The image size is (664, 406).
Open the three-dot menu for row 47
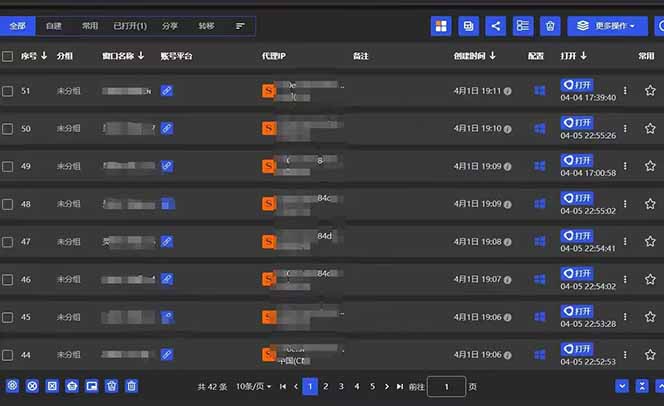point(625,241)
